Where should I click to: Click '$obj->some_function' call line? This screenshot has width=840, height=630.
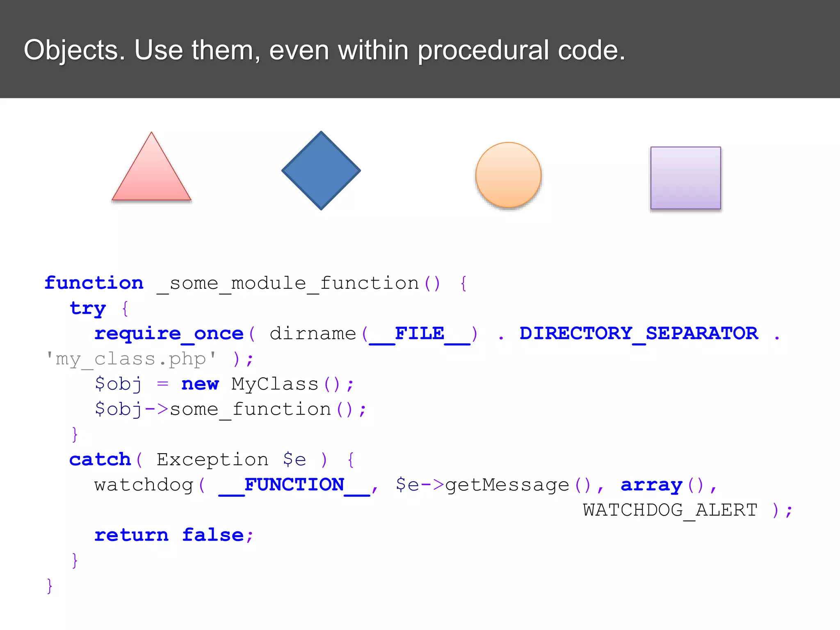point(230,409)
